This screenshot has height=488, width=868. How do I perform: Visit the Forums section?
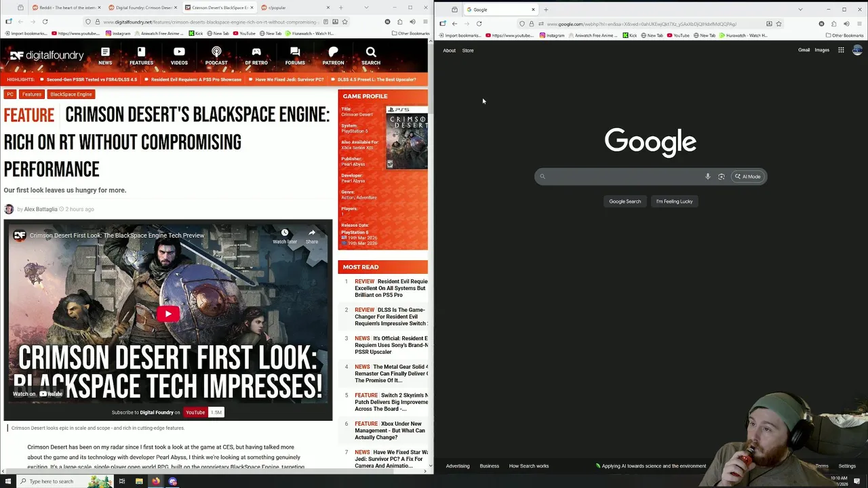pos(295,56)
